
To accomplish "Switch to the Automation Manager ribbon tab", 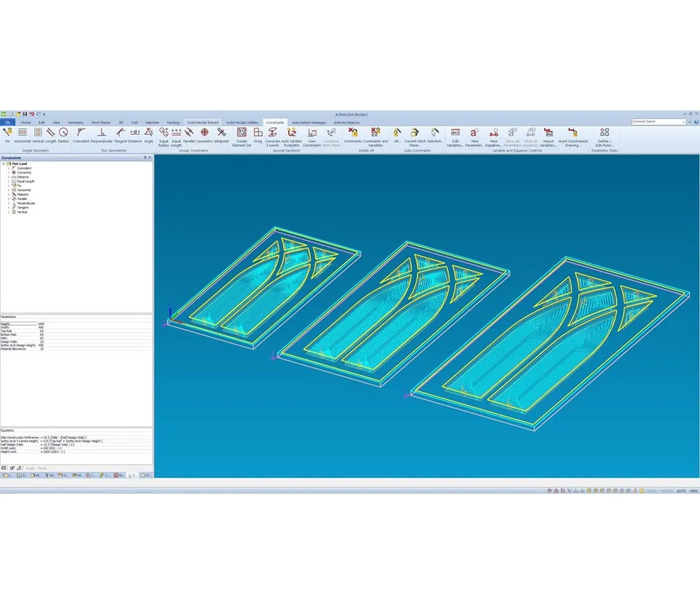I will click(310, 123).
